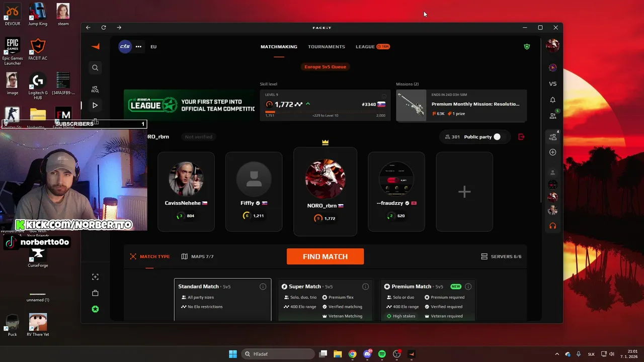Select the MATCH TYPE tab
The image size is (644, 362).
click(x=150, y=256)
